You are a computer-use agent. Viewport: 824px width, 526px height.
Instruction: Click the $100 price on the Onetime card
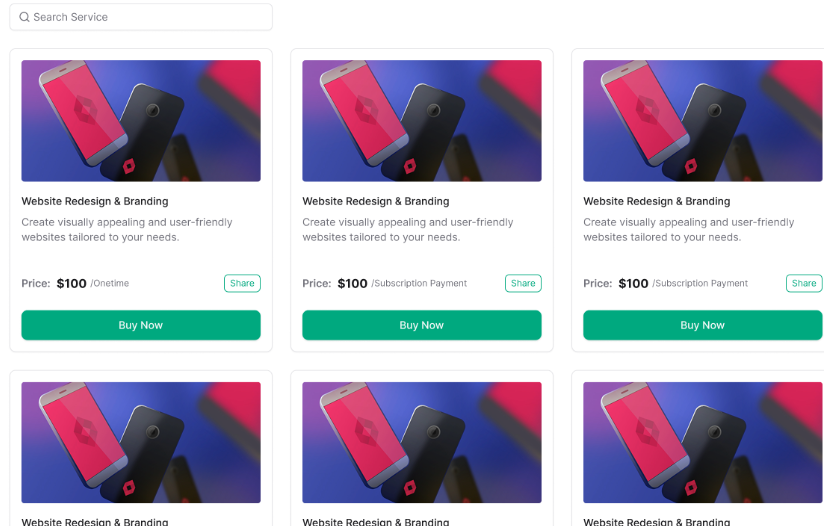(x=72, y=284)
